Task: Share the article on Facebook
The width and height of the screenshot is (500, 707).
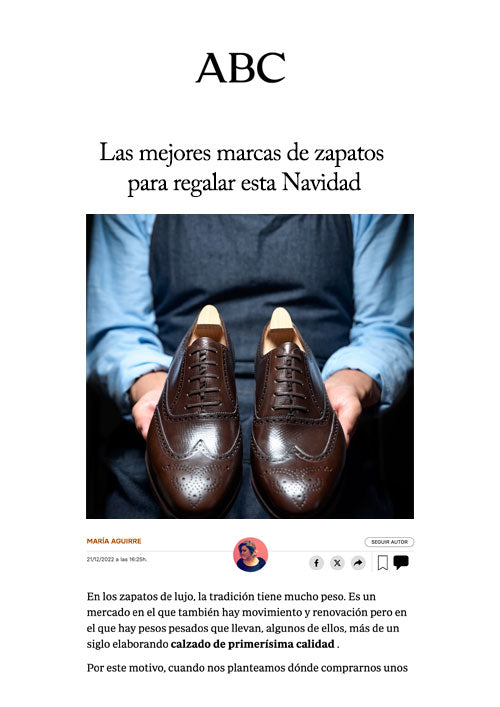Action: pos(317,563)
